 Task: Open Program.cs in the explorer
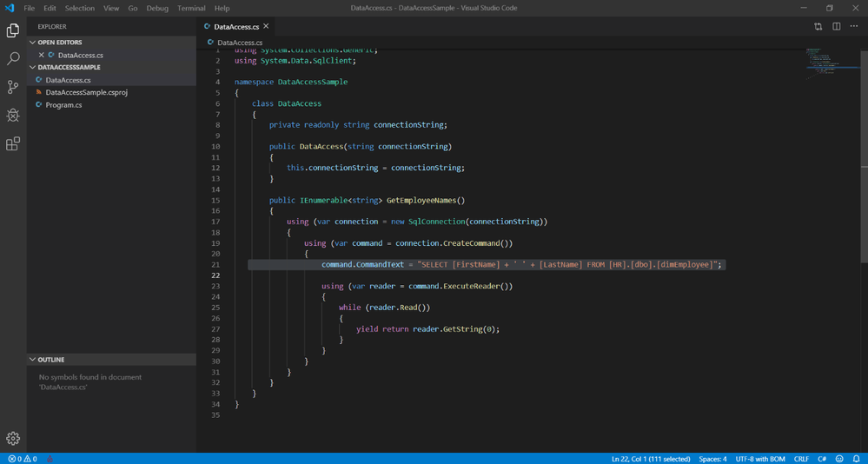click(x=111, y=104)
